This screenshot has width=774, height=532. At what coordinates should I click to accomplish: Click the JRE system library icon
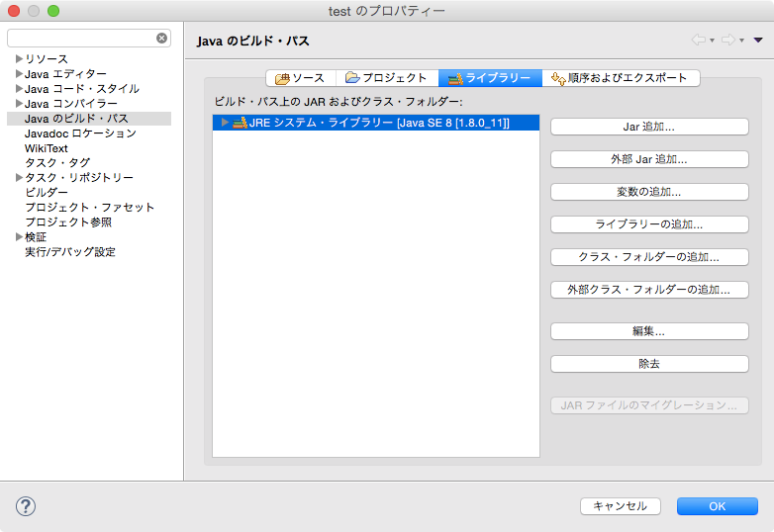[241, 123]
